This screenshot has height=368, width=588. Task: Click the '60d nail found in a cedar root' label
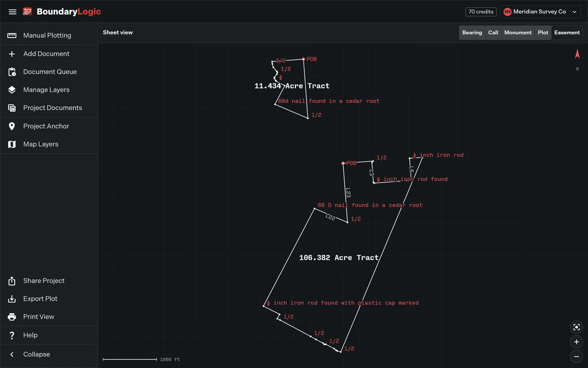click(329, 101)
